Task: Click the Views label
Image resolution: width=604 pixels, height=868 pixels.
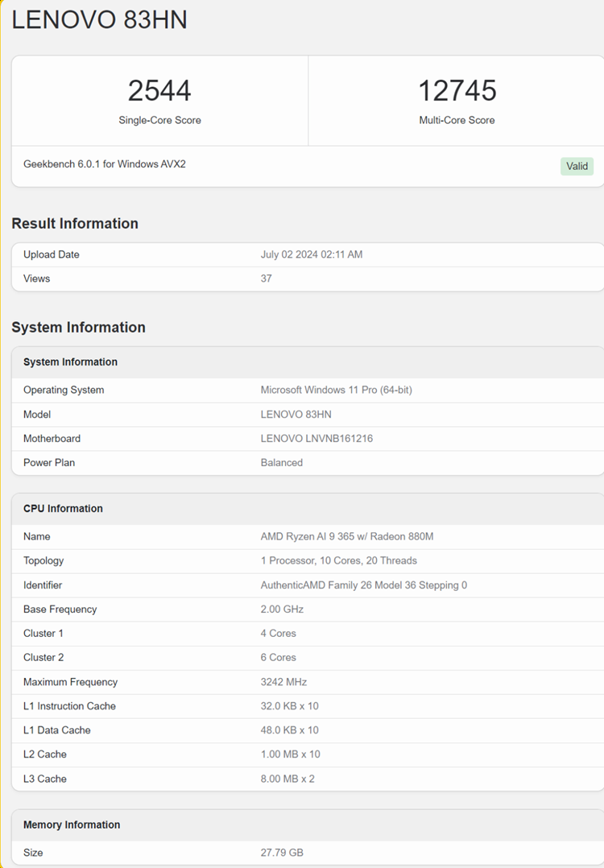Action: (36, 279)
